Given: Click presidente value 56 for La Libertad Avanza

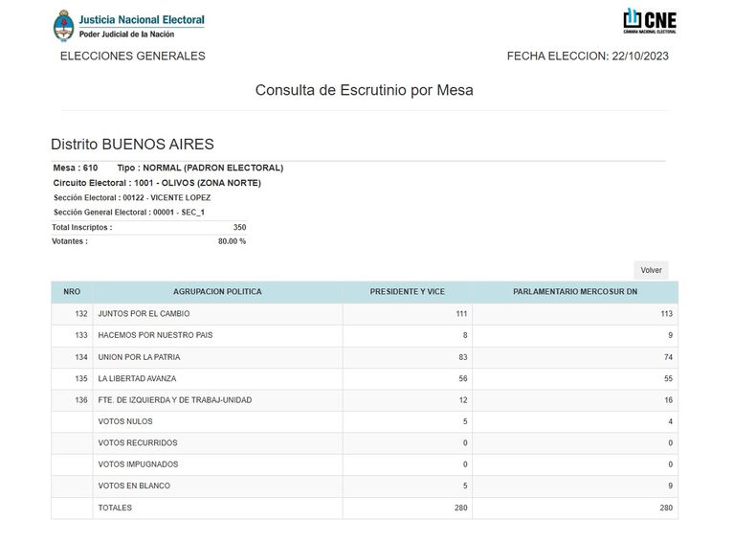Looking at the screenshot, I should [x=463, y=378].
